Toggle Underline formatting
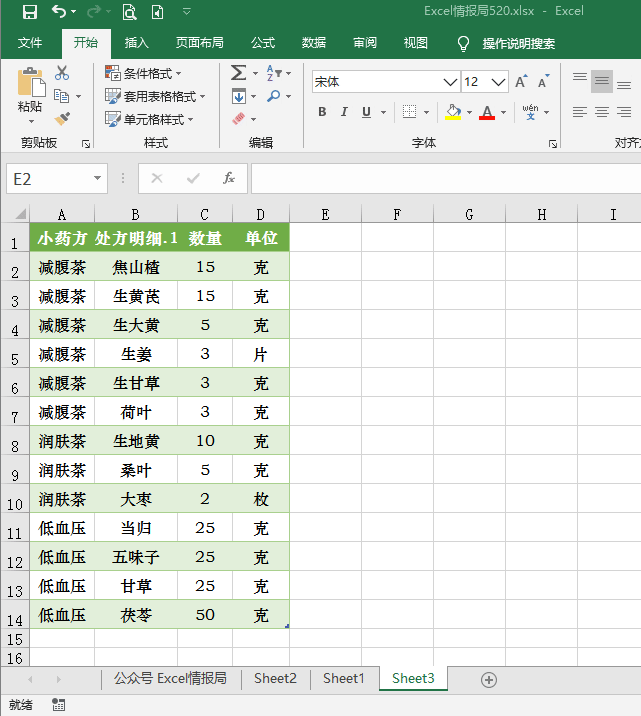This screenshot has width=641, height=716. coord(366,112)
